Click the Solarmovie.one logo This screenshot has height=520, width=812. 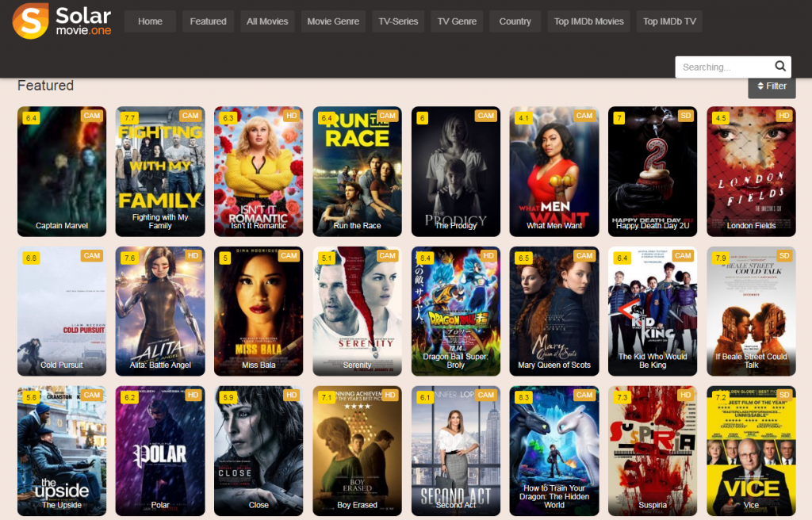point(62,21)
